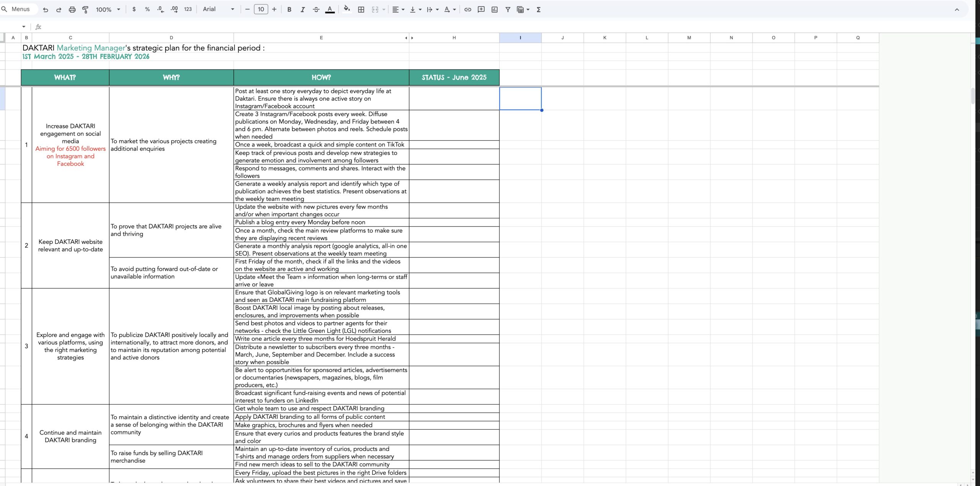
Task: Select 'To raise funds by selling DAKTARI merchandise'
Action: 171,457
